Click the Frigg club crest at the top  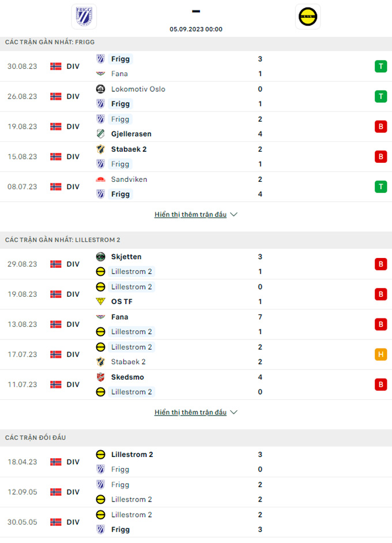coord(85,16)
